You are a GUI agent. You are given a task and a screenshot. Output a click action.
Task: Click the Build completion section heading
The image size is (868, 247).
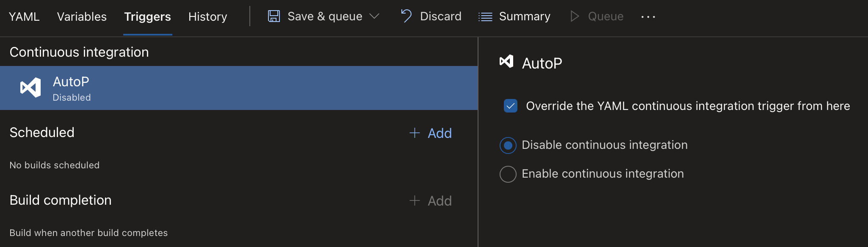[61, 200]
